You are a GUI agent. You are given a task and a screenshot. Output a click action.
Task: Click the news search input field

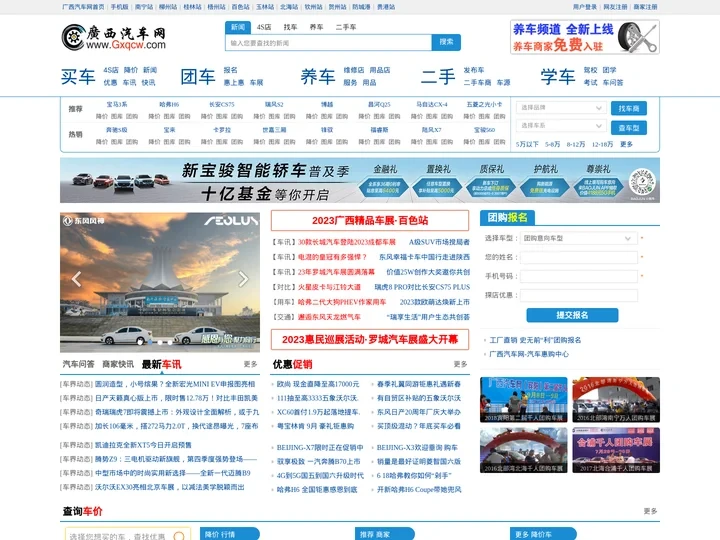pyautogui.click(x=328, y=43)
